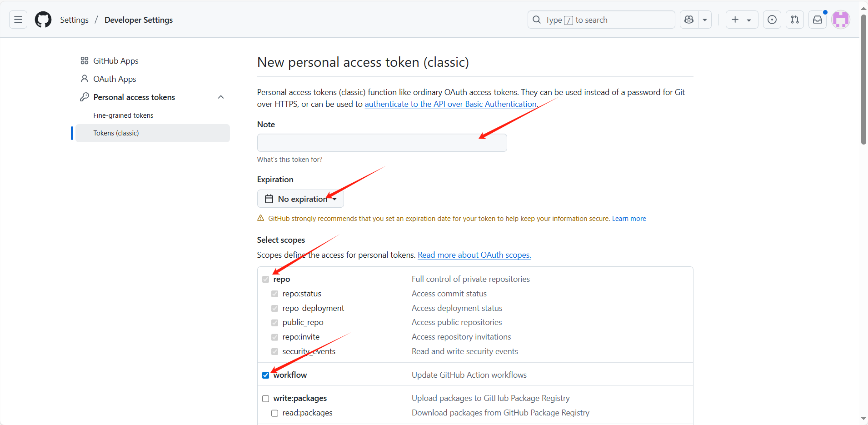Expand the Copilot dropdown arrow
This screenshot has width=868, height=425.
pyautogui.click(x=705, y=20)
